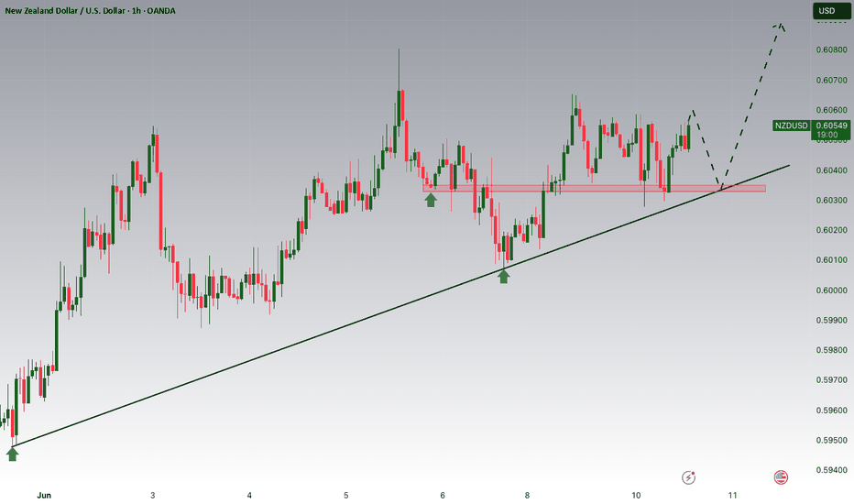Click the lightning bolt event icon
This screenshot has height=504, width=854.
coord(688,477)
